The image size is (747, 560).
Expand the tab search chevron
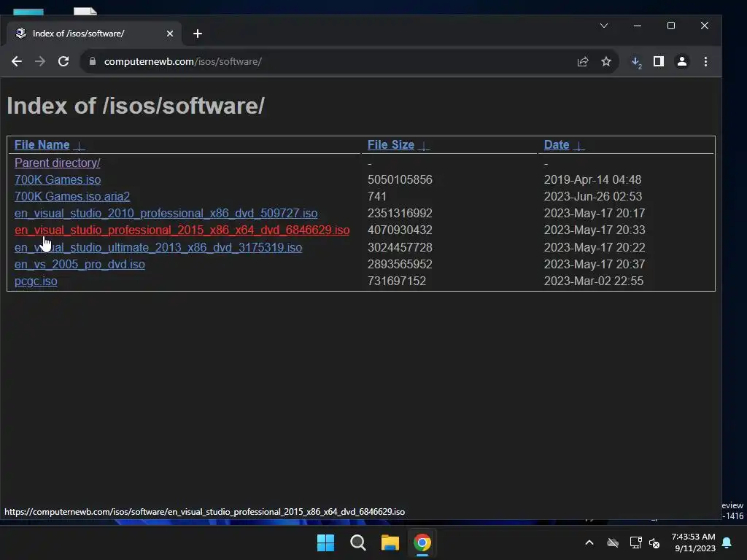(604, 26)
